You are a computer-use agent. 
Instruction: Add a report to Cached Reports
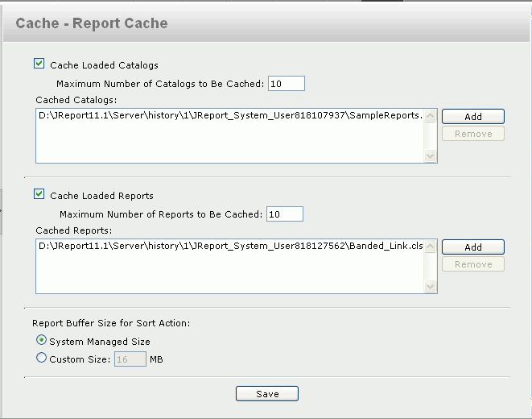pyautogui.click(x=473, y=247)
